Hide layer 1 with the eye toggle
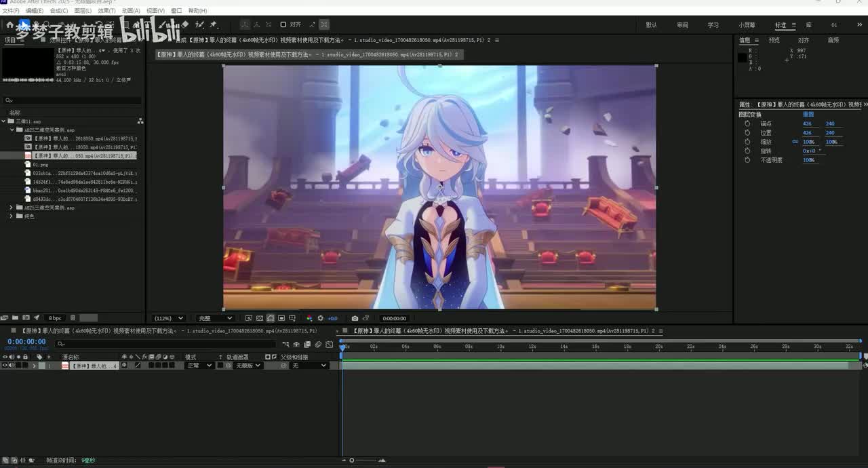868x468 pixels. (x=5, y=366)
